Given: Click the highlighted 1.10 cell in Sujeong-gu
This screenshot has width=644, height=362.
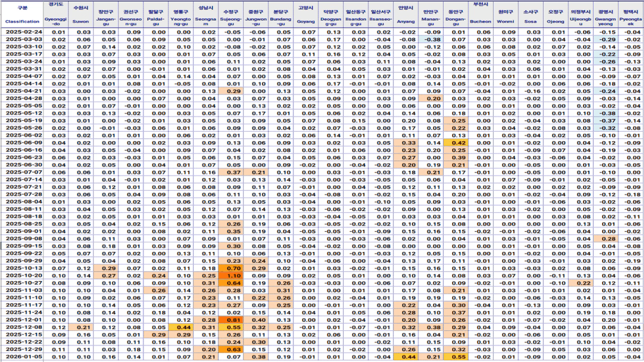Looking at the screenshot, I should coord(230,276).
